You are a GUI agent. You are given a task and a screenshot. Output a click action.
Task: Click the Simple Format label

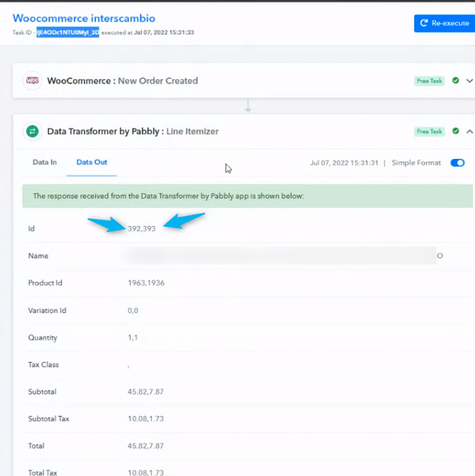tap(416, 163)
